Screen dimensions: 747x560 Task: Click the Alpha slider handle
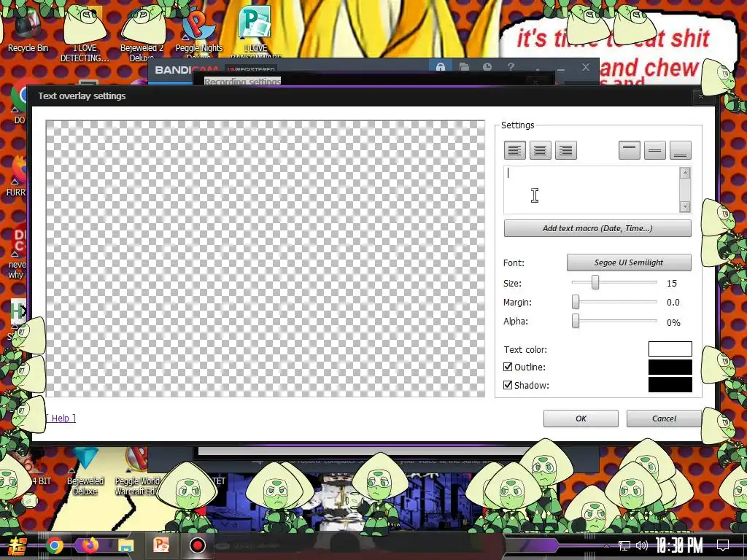click(x=576, y=321)
